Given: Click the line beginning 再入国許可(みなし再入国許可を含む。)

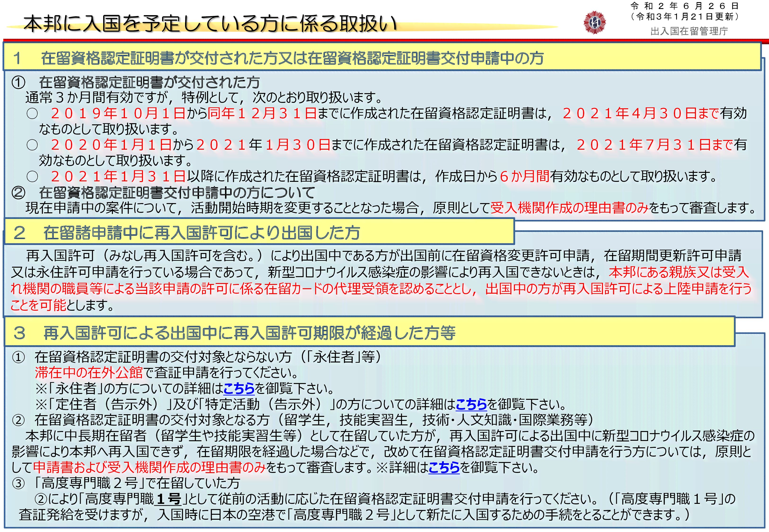Looking at the screenshot, I should (384, 256).
